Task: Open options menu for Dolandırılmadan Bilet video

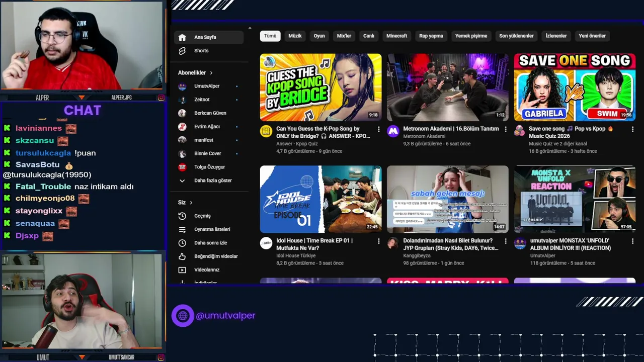Action: pyautogui.click(x=506, y=241)
